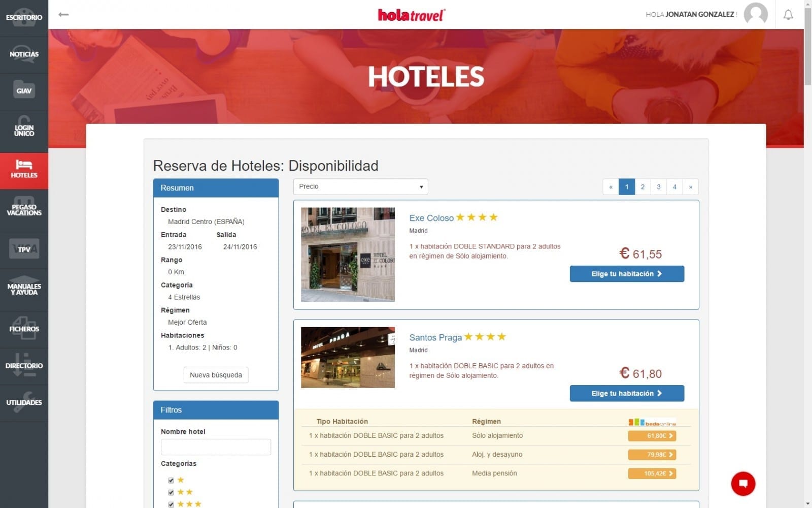This screenshot has width=812, height=508.
Task: Click the back arrow in the header
Action: click(x=63, y=14)
